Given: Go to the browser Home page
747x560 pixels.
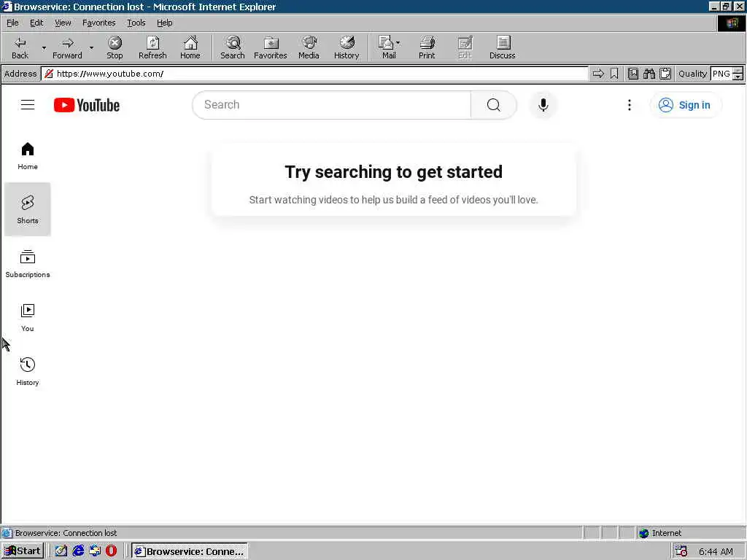Looking at the screenshot, I should pyautogui.click(x=190, y=47).
